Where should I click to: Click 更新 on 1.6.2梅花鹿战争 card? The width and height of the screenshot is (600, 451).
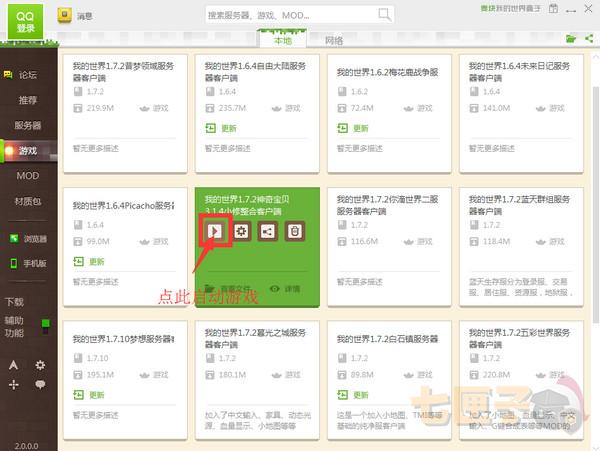[353, 128]
